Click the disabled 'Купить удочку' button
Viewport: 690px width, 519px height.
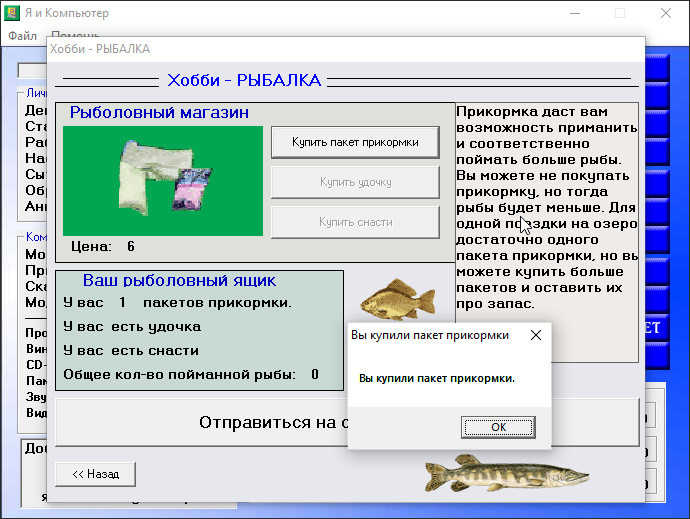[x=355, y=182]
